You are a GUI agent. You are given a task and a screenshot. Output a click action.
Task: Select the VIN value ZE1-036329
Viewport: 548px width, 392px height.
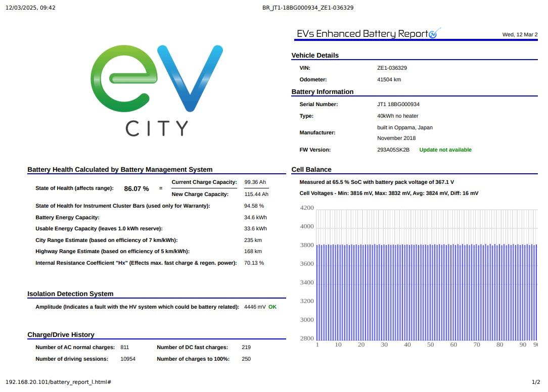pyautogui.click(x=392, y=68)
